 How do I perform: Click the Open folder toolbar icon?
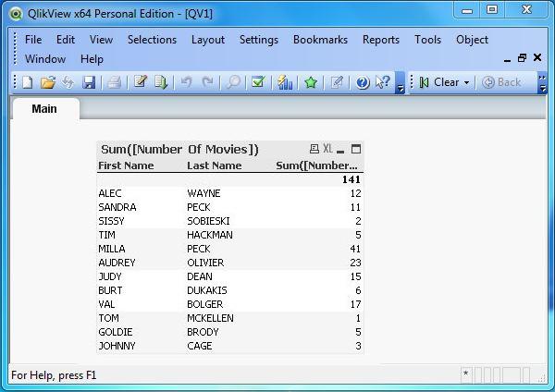[x=48, y=82]
